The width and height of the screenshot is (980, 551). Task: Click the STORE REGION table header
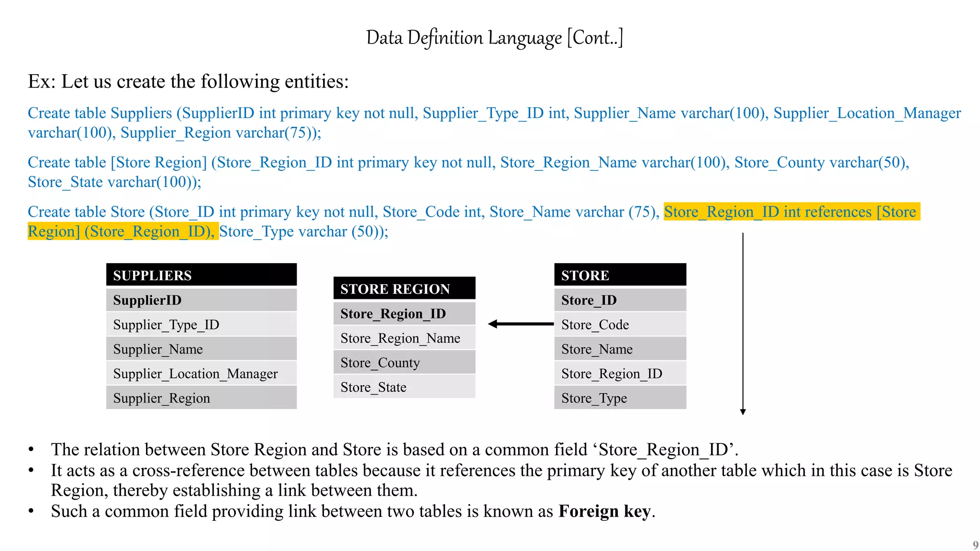coord(404,288)
